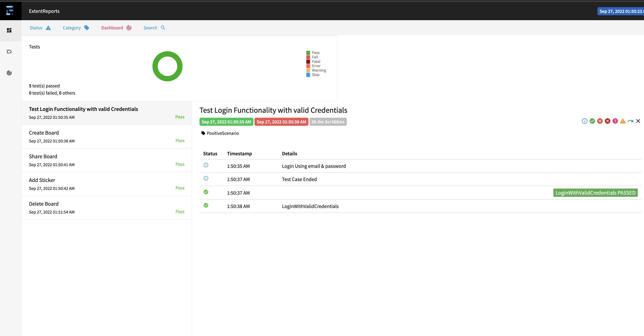Click the Fail legend color swatch

308,57
